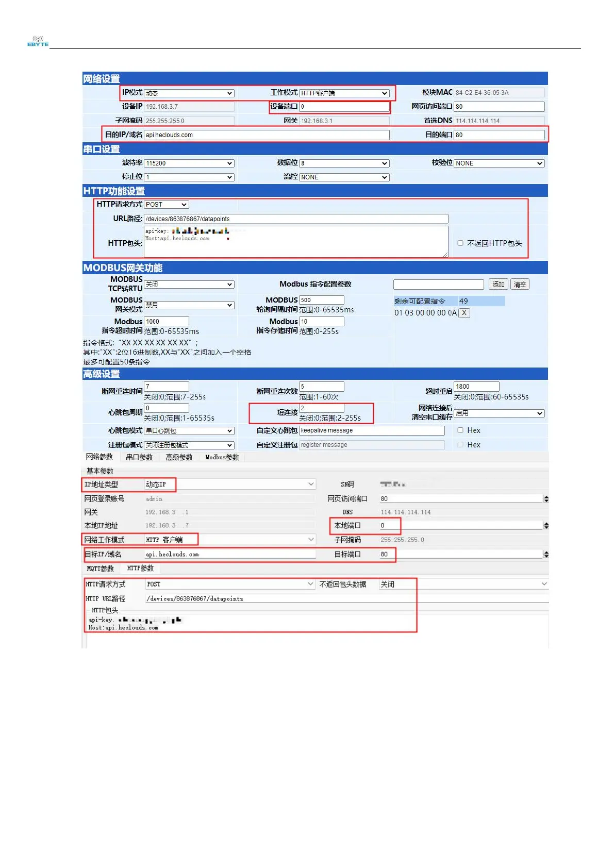
Task: Expand the 停止位 dropdown
Action: click(189, 177)
